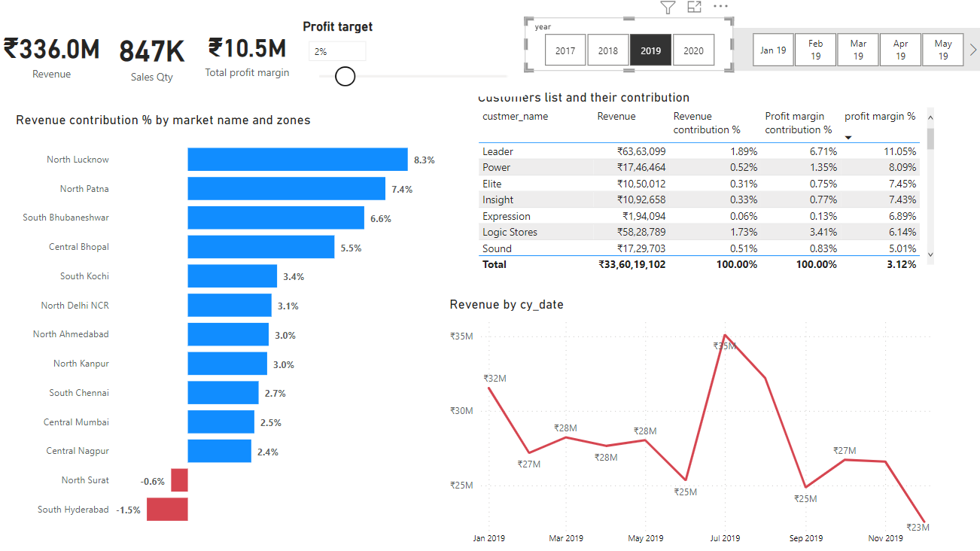This screenshot has width=980, height=551.
Task: Click the Revenue by cy_date chart title
Action: [x=507, y=305]
